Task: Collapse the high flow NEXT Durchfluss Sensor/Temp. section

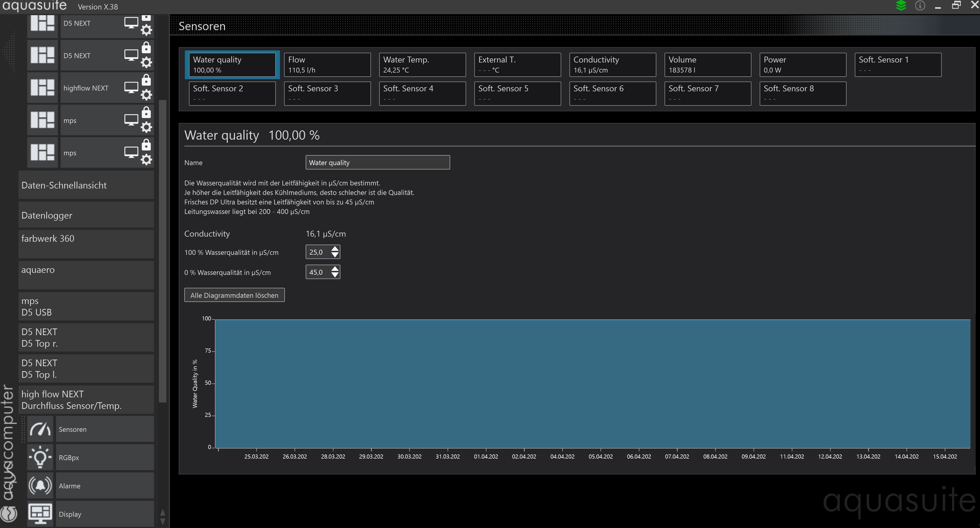Action: (86, 400)
